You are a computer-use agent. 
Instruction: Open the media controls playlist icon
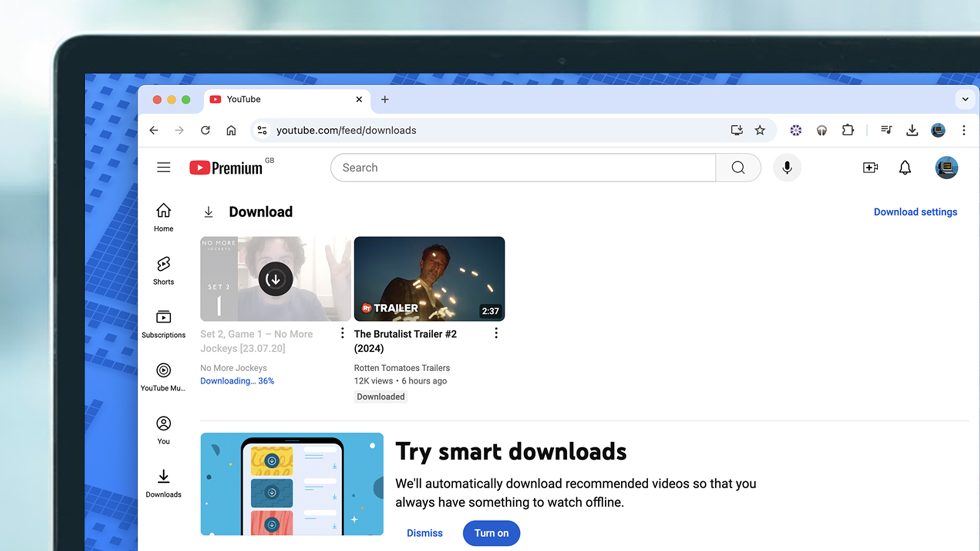[886, 130]
